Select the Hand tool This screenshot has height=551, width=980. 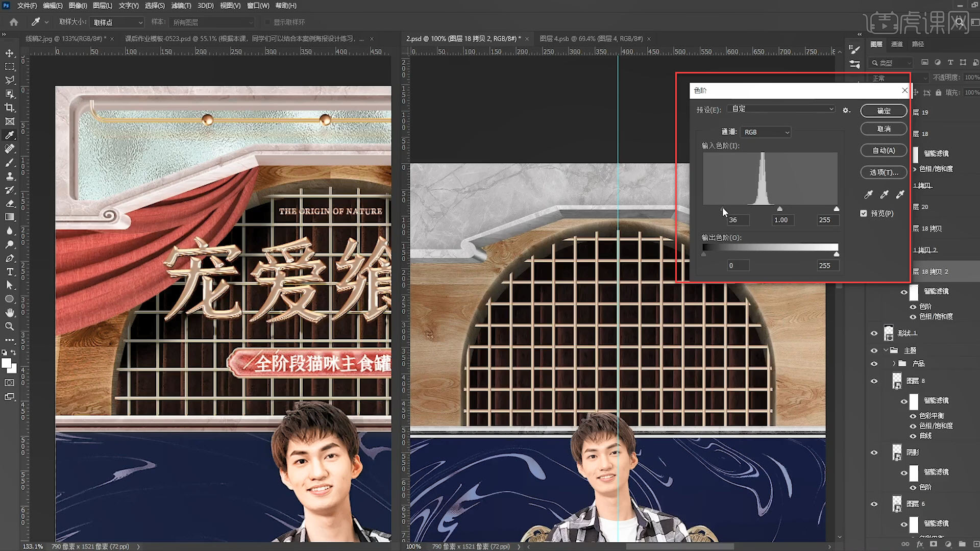(x=10, y=312)
